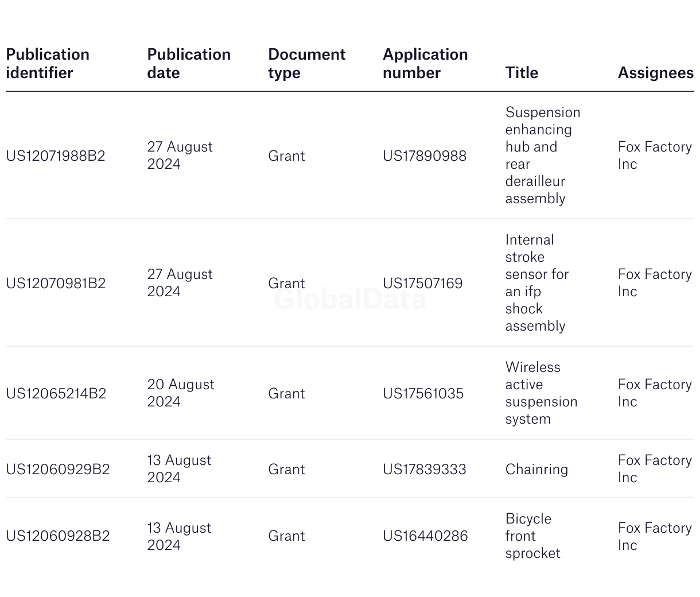Open patent US12071988B2
The height and width of the screenshot is (597, 700).
pos(56,156)
